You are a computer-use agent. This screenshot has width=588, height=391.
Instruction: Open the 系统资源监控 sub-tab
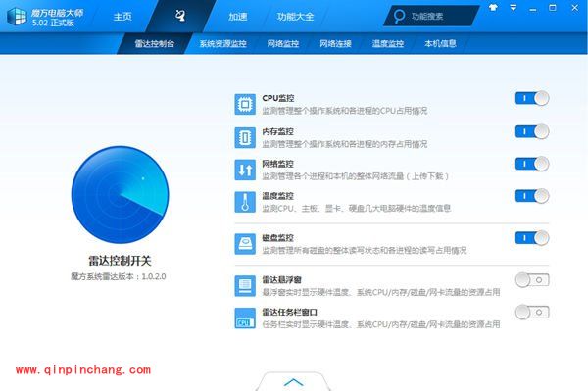pos(222,43)
